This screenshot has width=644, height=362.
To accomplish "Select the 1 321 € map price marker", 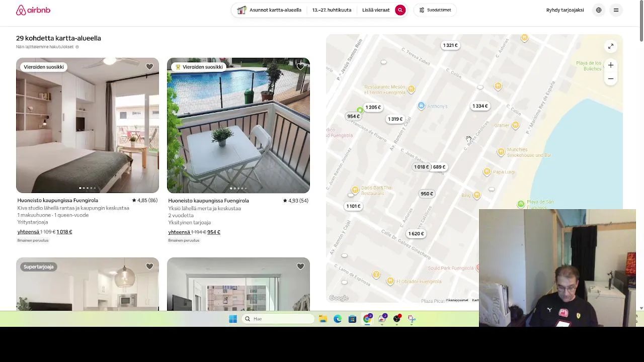I will 450,45.
